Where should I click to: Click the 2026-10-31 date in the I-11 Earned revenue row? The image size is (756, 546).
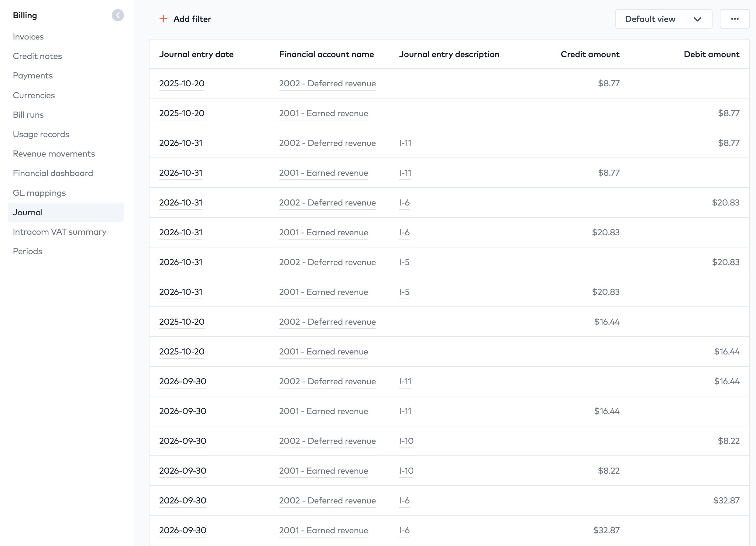[181, 173]
